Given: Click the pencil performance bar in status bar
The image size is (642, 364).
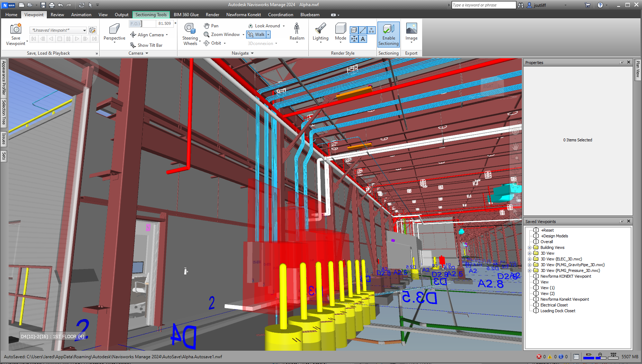Looking at the screenshot, I should click(x=589, y=356).
